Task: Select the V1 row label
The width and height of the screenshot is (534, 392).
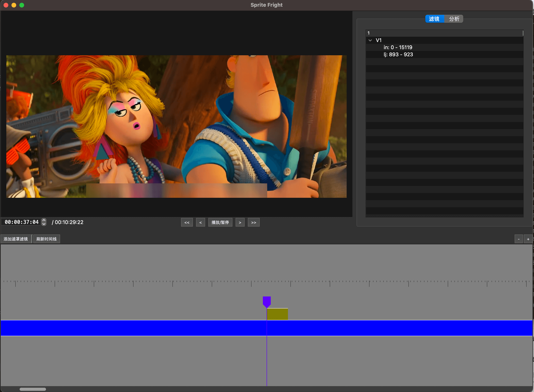Action: tap(379, 40)
